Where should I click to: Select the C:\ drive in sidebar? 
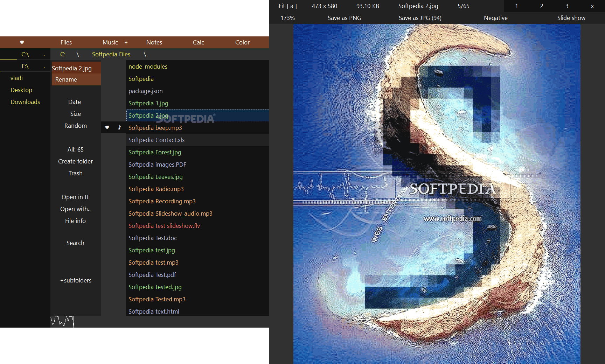(x=25, y=54)
